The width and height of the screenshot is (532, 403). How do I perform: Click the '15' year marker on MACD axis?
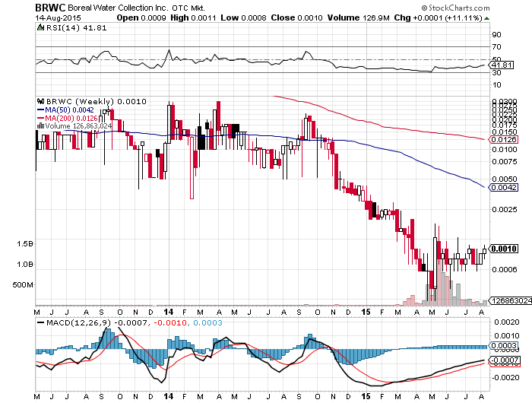point(366,396)
